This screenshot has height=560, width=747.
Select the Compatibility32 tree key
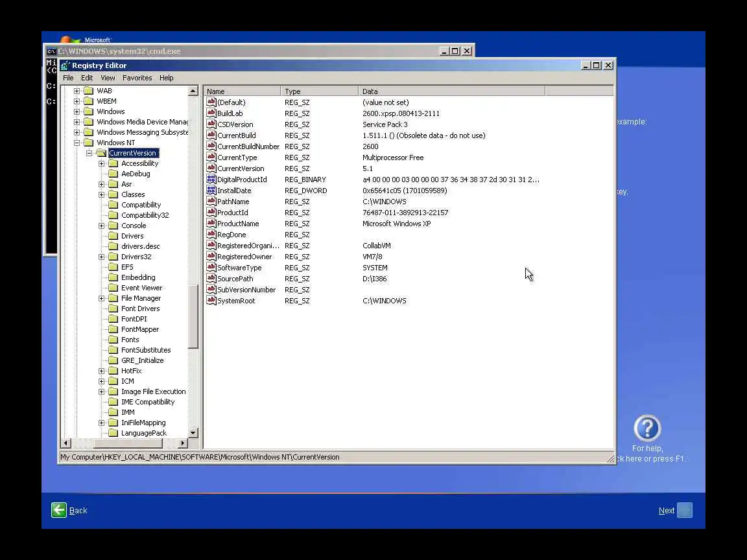[x=145, y=215]
